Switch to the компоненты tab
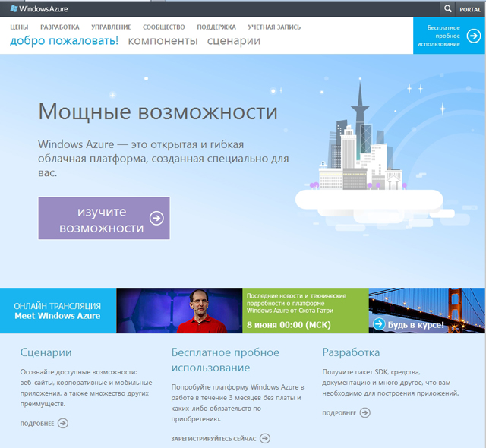 point(163,41)
